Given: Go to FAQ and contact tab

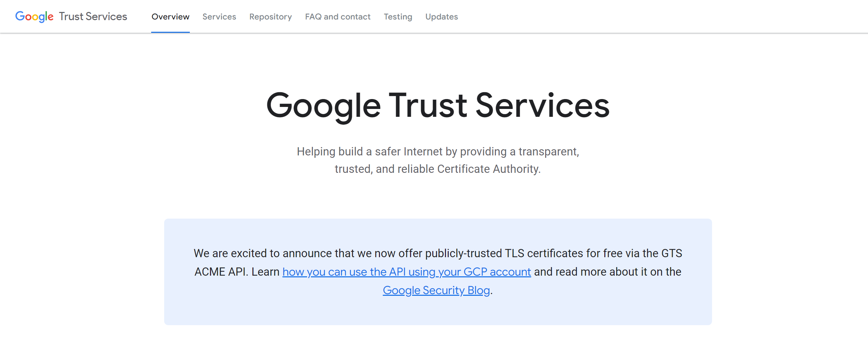Looking at the screenshot, I should click(338, 17).
